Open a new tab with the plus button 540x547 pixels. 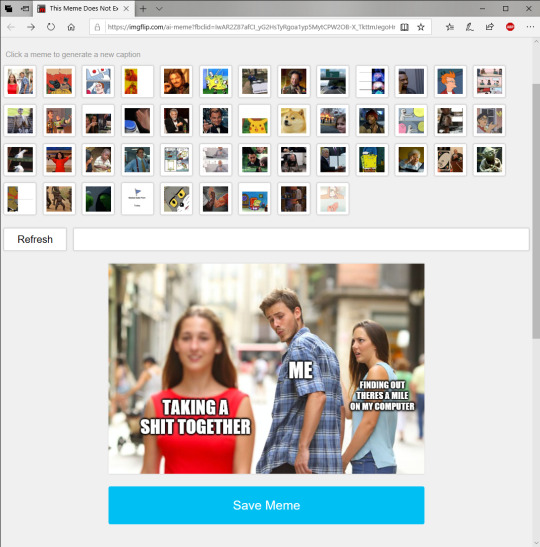pos(143,9)
